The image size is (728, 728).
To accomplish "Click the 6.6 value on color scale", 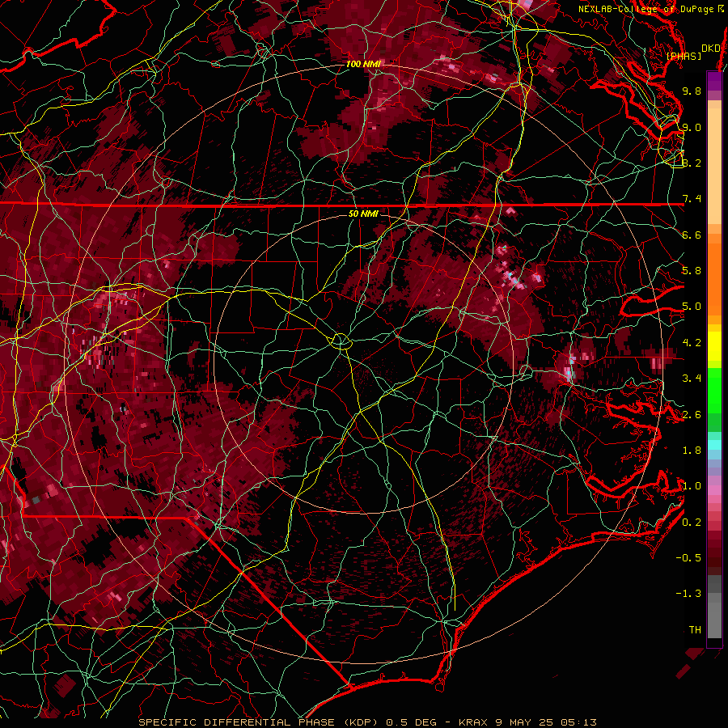I will coord(692,235).
